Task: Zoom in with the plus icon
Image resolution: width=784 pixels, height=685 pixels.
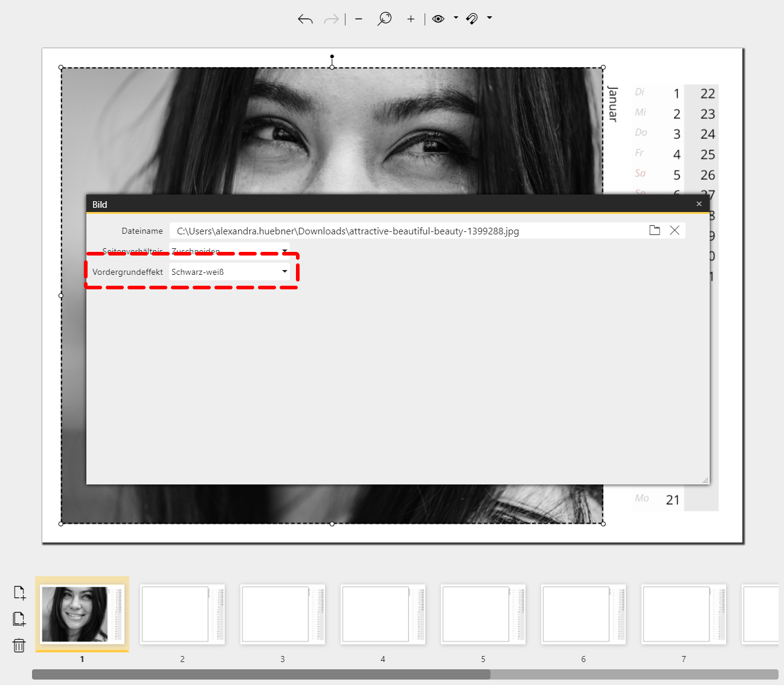Action: [411, 19]
